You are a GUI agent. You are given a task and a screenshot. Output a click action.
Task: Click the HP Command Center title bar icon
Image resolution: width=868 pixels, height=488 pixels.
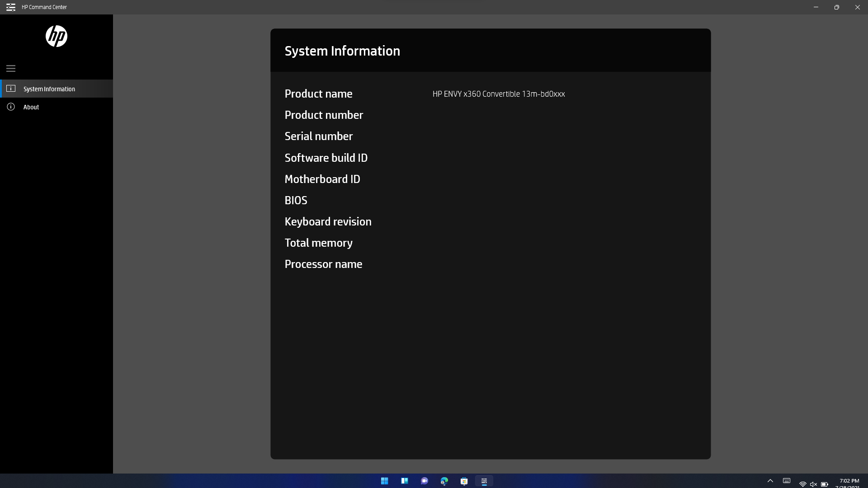coord(10,7)
